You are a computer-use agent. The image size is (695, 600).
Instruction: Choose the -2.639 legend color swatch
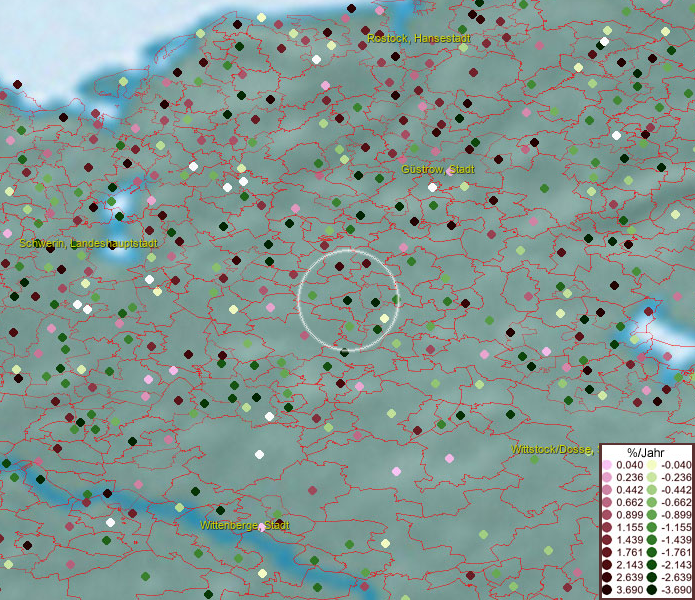coord(652,578)
